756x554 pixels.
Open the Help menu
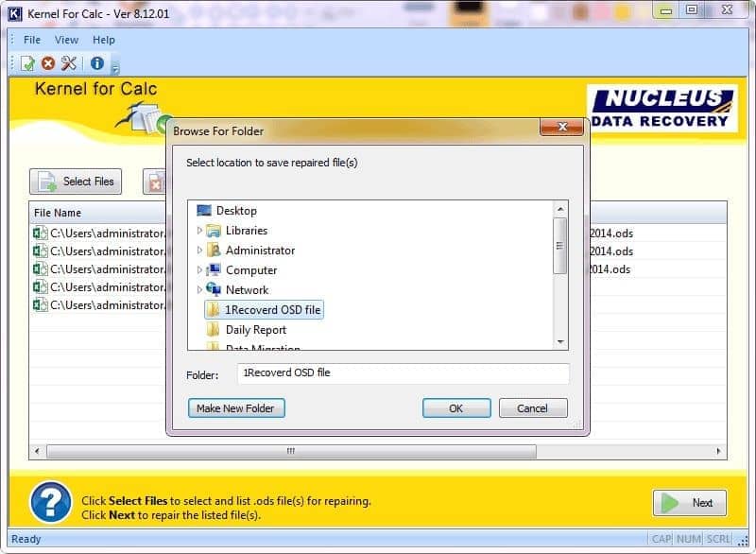[104, 40]
